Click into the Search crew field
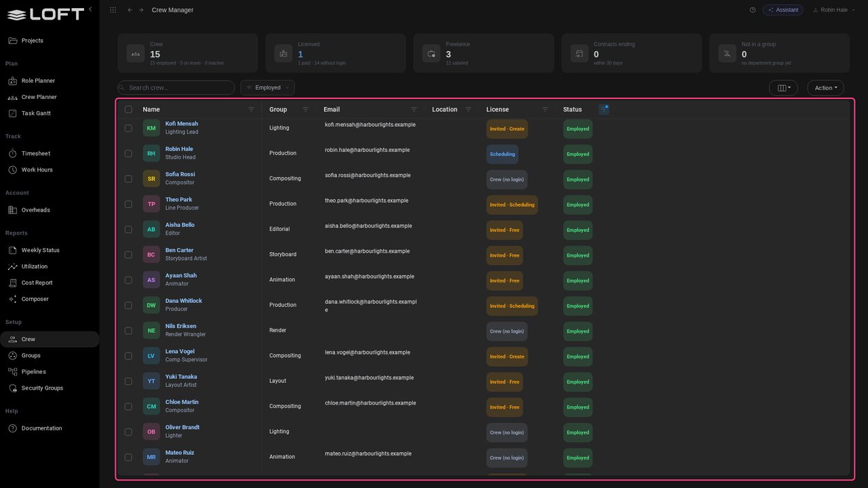Screen dimensions: 868x488 click(176, 87)
